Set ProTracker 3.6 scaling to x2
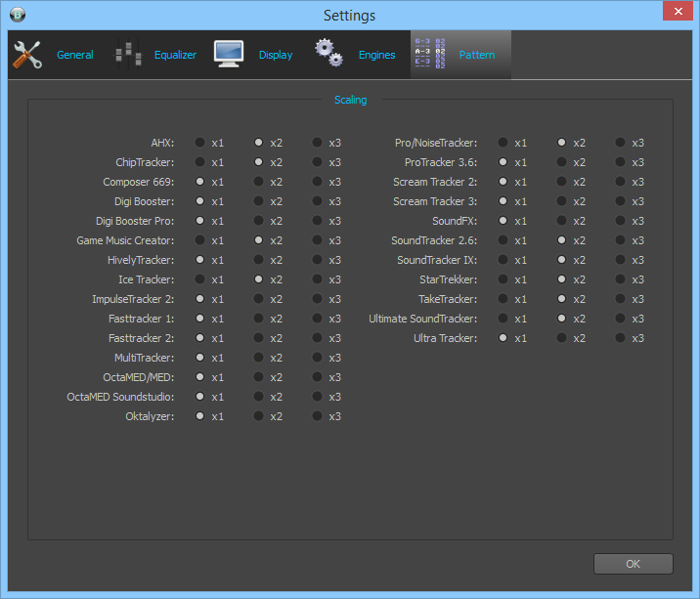 click(x=561, y=162)
